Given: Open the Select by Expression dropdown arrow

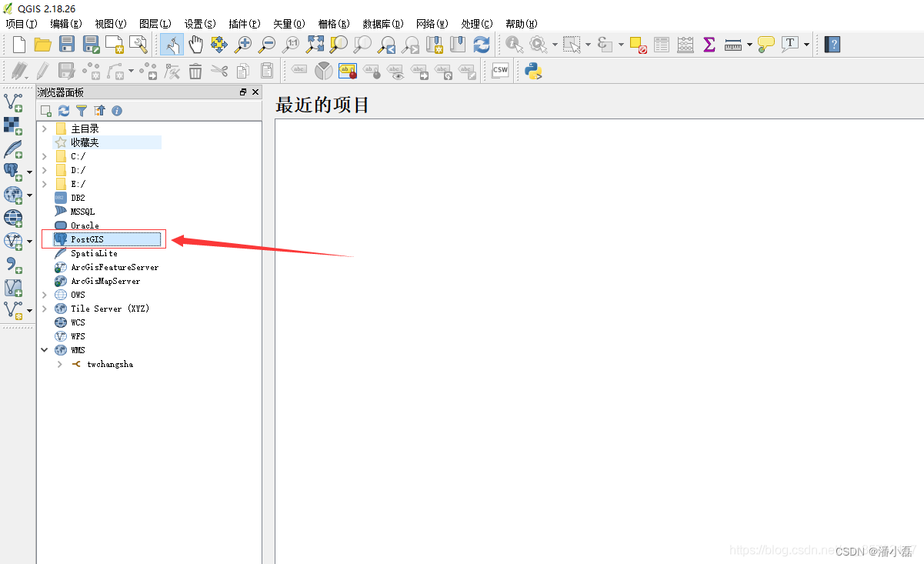Looking at the screenshot, I should pos(621,45).
